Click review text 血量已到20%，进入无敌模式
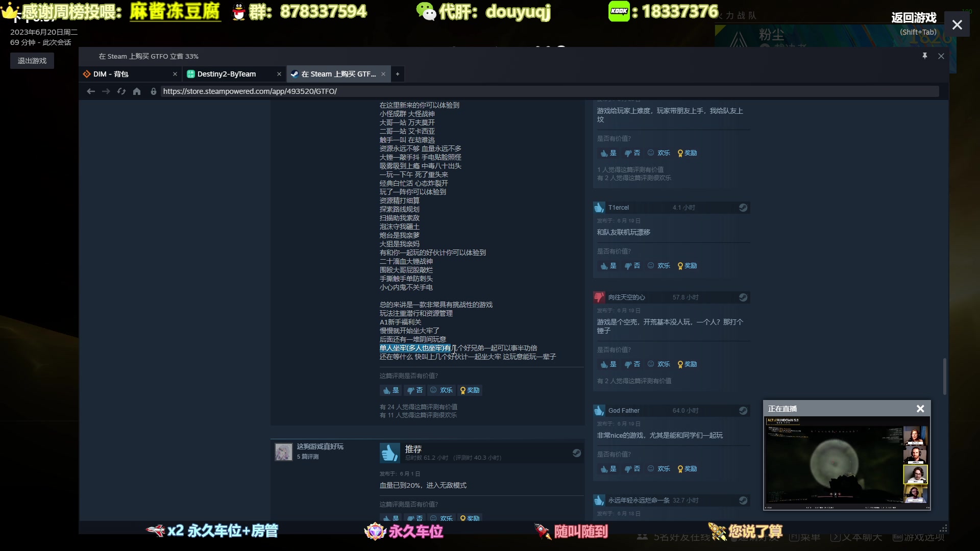980x551 pixels. [x=423, y=485]
